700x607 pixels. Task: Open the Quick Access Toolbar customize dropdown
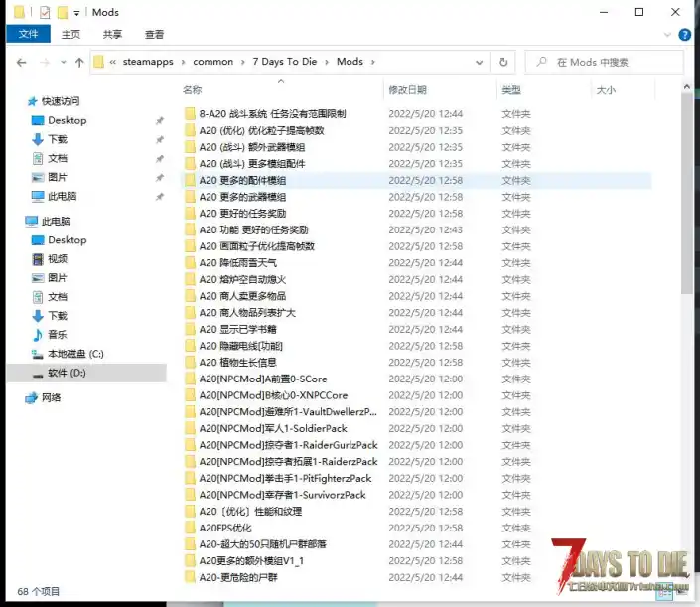76,13
